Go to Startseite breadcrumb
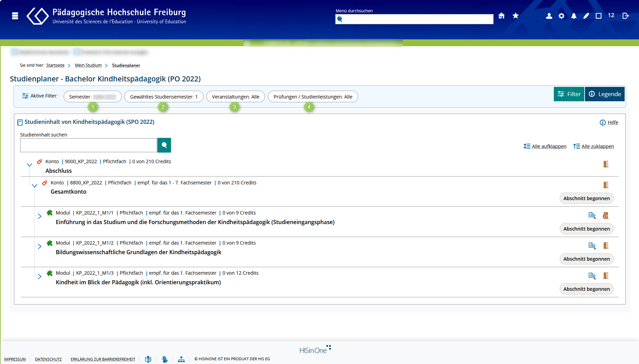This screenshot has width=639, height=364. (55, 65)
